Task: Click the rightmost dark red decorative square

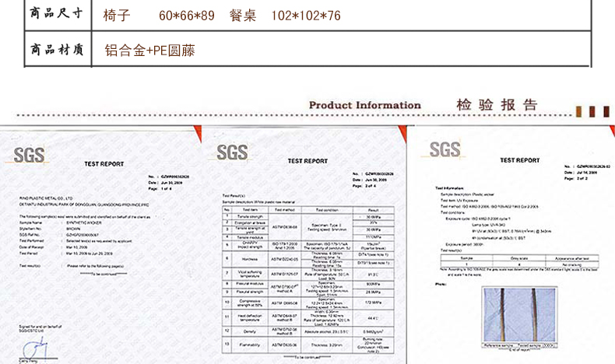Action: point(605,110)
